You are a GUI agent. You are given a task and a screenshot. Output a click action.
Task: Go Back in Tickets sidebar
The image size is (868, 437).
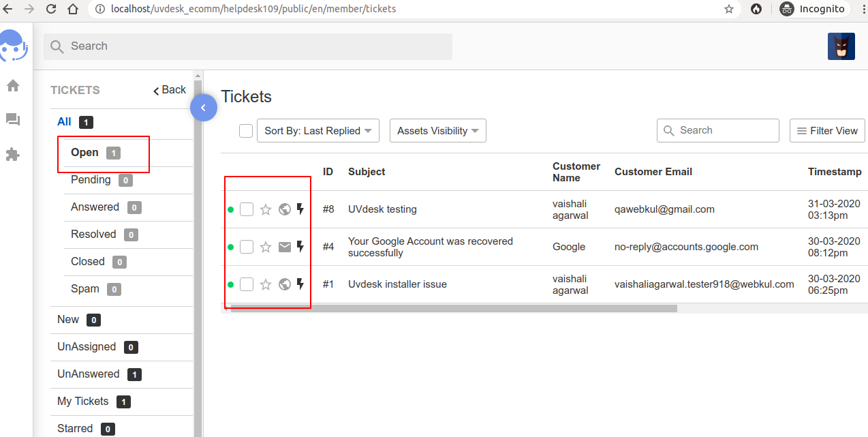[170, 90]
